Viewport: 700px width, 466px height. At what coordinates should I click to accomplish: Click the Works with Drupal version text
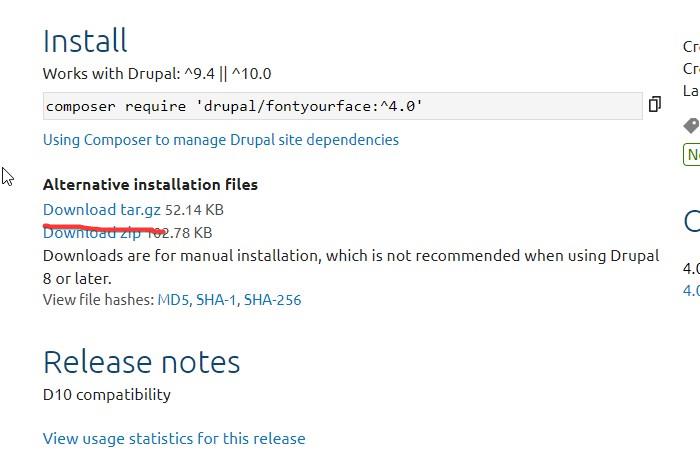[x=157, y=74]
